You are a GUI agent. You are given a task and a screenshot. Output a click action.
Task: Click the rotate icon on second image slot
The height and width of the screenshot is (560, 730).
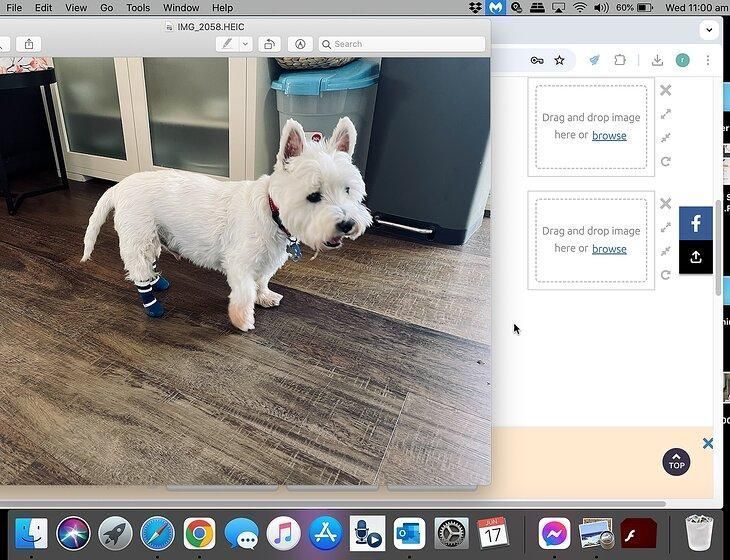pyautogui.click(x=666, y=275)
